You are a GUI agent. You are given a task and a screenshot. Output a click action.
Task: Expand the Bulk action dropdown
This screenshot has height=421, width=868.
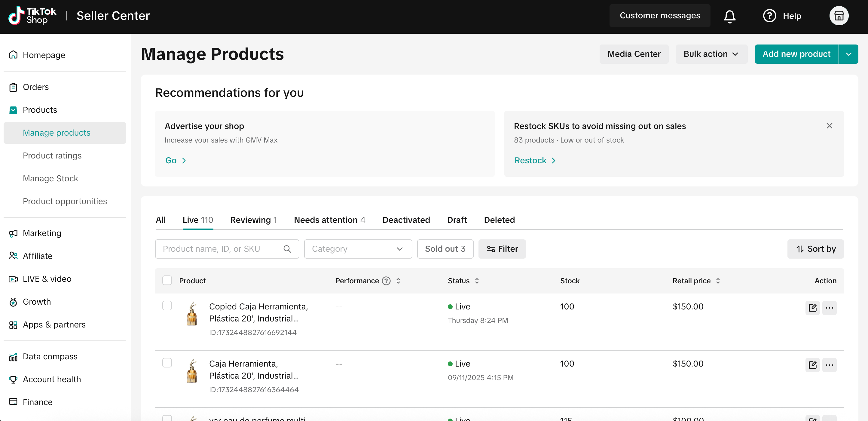tap(711, 54)
